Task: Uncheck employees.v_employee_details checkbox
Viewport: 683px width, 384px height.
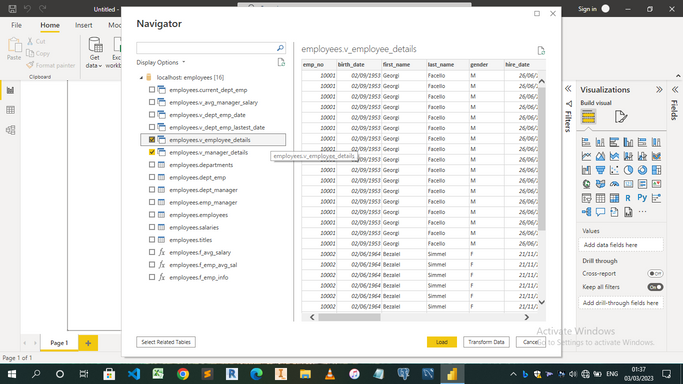Action: [152, 140]
